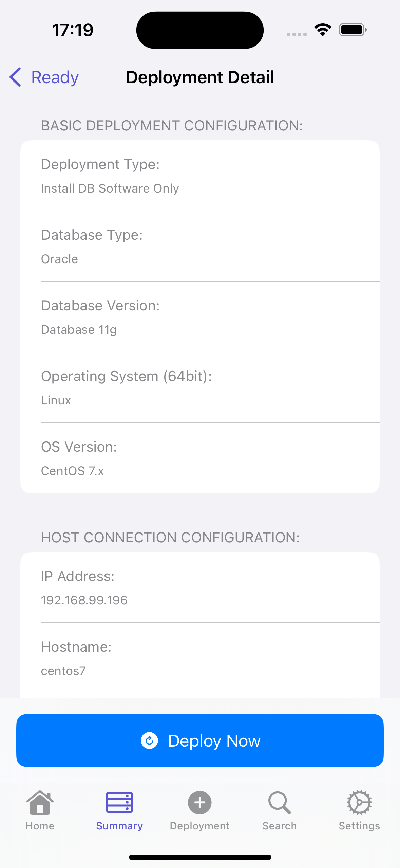Select 'Install DB Software Only' value
The image size is (400, 868).
pyautogui.click(x=110, y=188)
